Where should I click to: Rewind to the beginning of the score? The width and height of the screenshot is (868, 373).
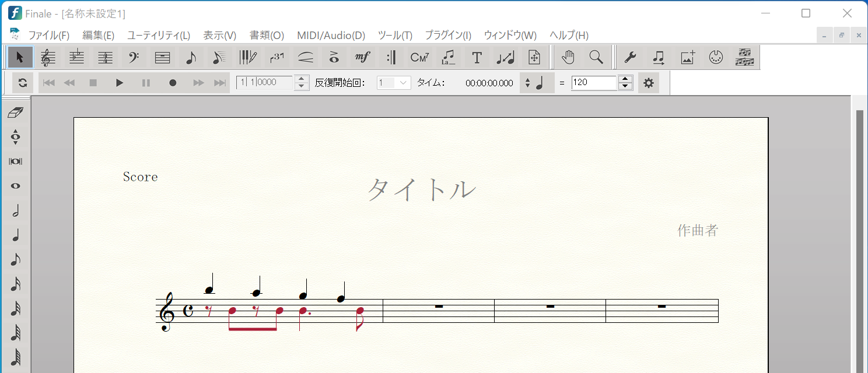point(49,83)
